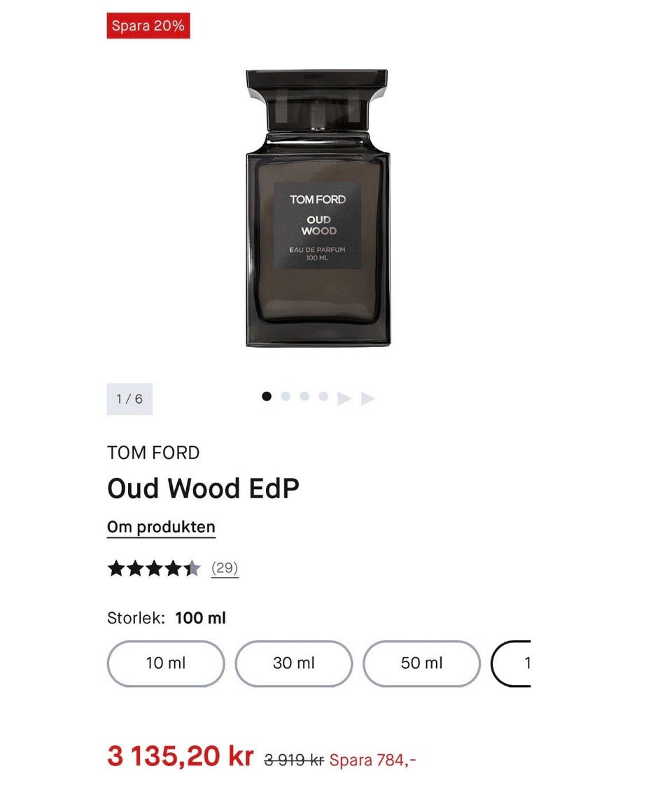Open the Om produkten link
The image size is (672, 785).
pyautogui.click(x=161, y=527)
